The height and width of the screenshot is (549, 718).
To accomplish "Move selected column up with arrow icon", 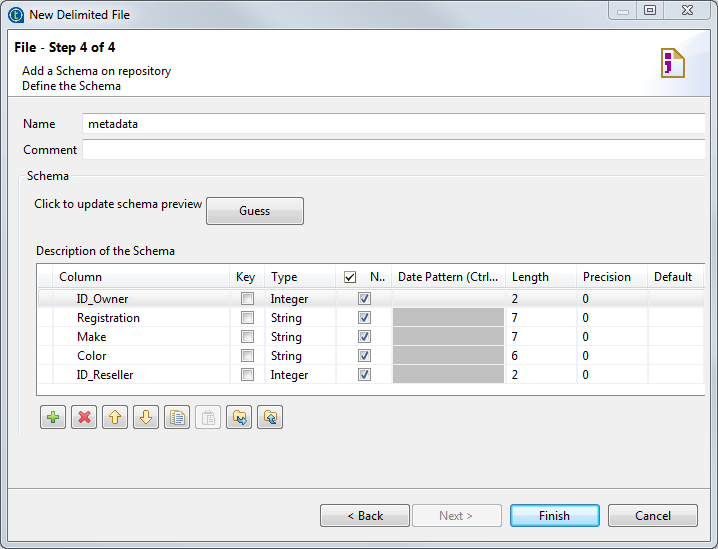I will point(115,417).
